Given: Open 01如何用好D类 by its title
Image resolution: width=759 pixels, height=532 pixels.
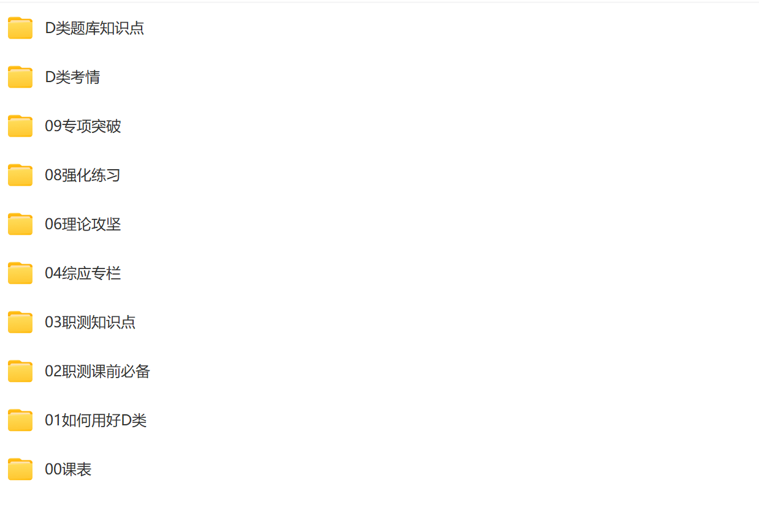Looking at the screenshot, I should coord(96,420).
